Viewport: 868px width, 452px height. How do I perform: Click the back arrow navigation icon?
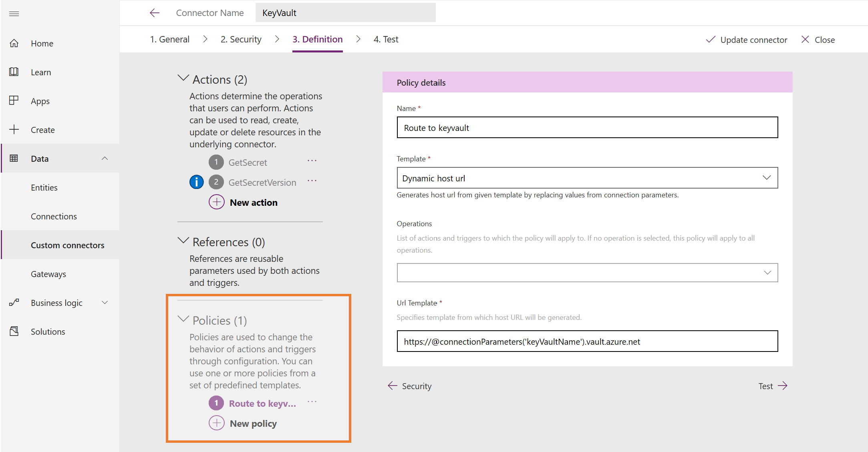coord(154,13)
